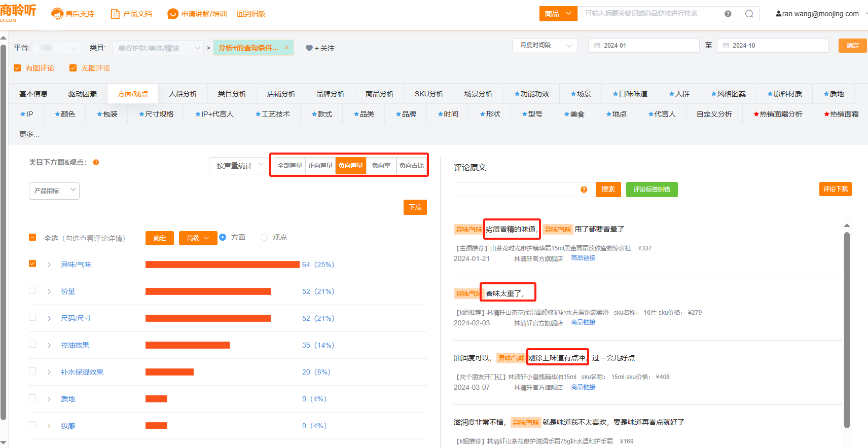
Task: Click the 确定 button beside 全选
Action: 160,238
